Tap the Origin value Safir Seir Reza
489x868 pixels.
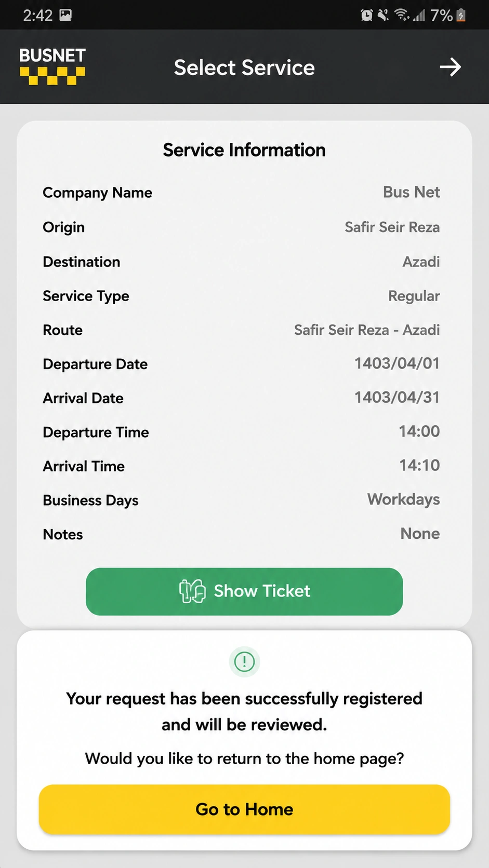pos(392,227)
